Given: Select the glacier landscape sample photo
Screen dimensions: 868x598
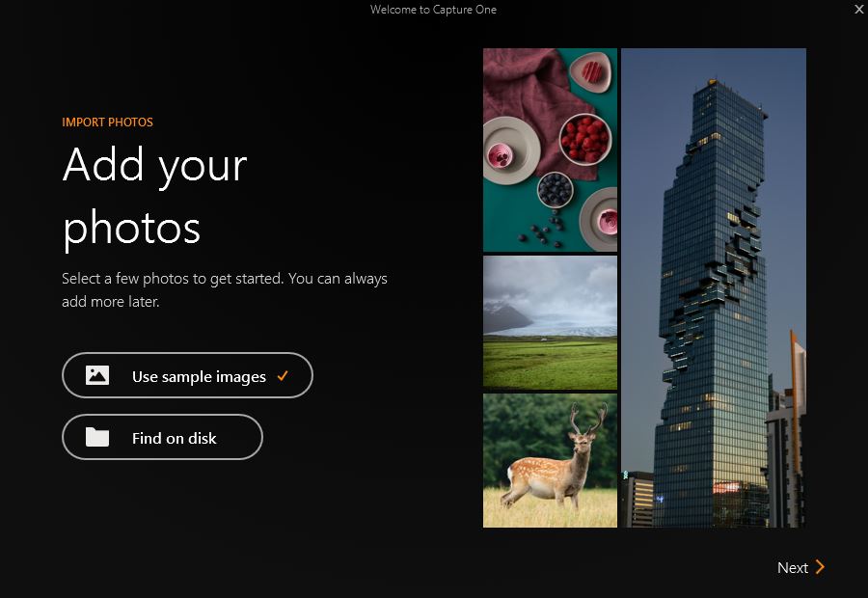Looking at the screenshot, I should point(550,322).
